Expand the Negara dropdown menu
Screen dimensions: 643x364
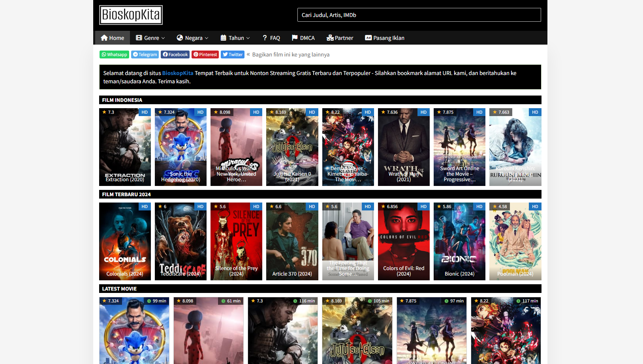click(192, 38)
